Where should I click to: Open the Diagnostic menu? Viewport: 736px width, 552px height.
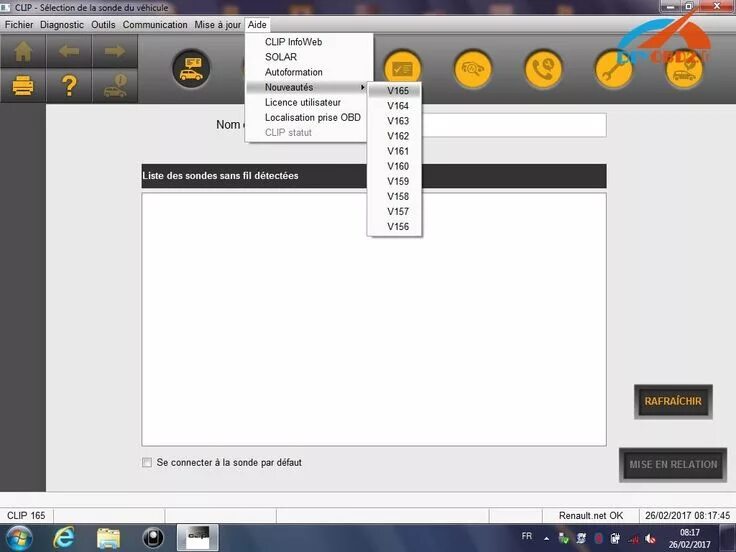point(62,25)
